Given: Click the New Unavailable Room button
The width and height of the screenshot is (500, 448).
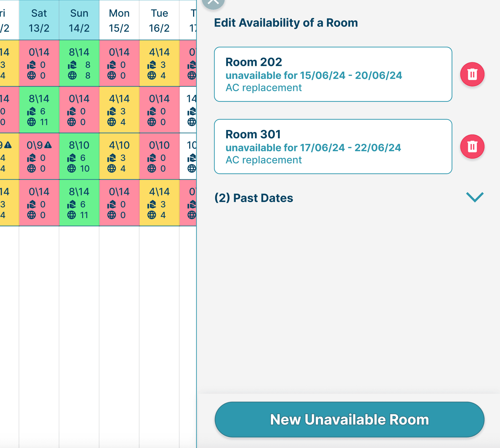Looking at the screenshot, I should click(349, 420).
